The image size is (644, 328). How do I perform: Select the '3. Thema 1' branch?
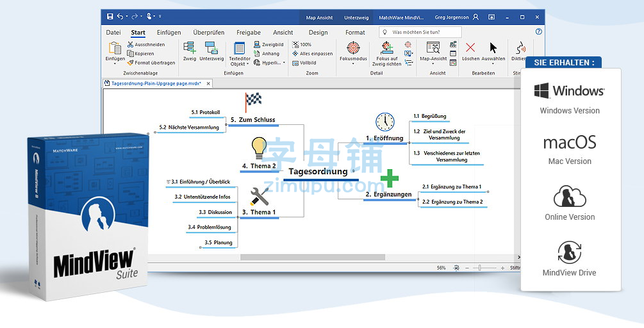(x=259, y=212)
